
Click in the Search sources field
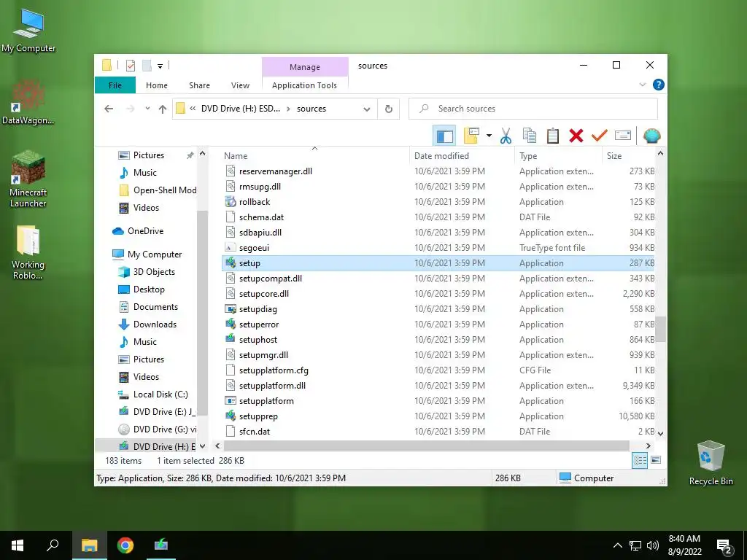click(x=533, y=109)
